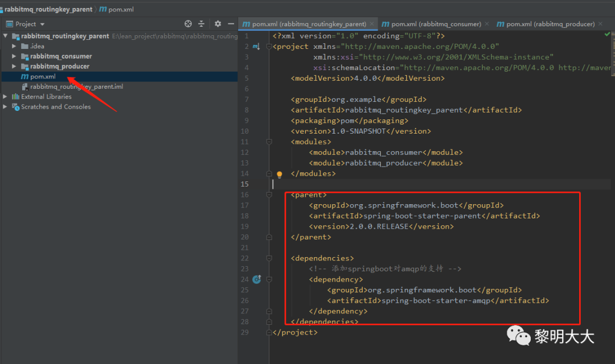Click the Maven gutter marker on line 2
Image resolution: width=615 pixels, height=364 pixels.
(x=256, y=47)
